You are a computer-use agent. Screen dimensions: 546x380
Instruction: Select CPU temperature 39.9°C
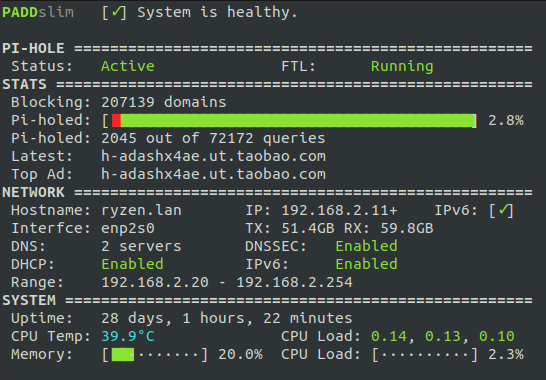[128, 336]
